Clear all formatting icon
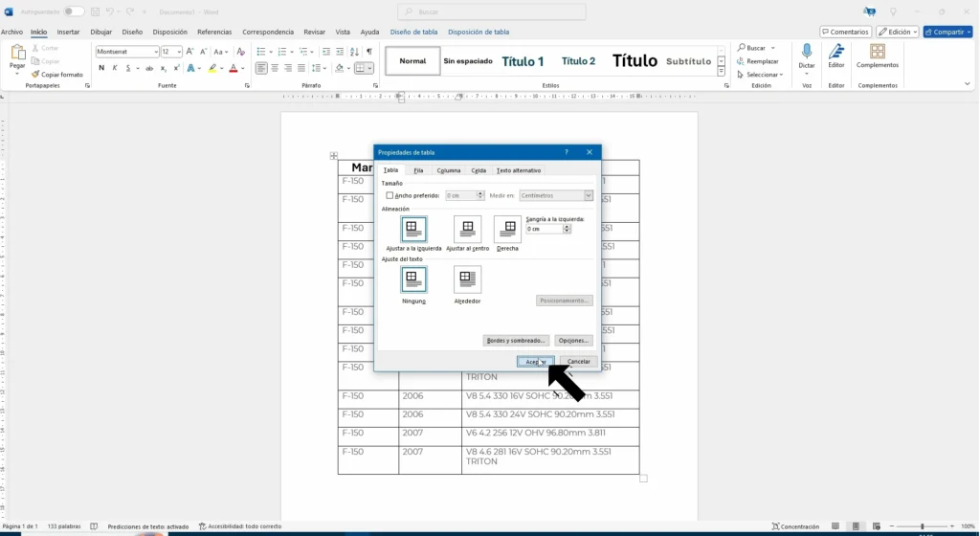Viewport: 980px width, 536px height. point(240,52)
